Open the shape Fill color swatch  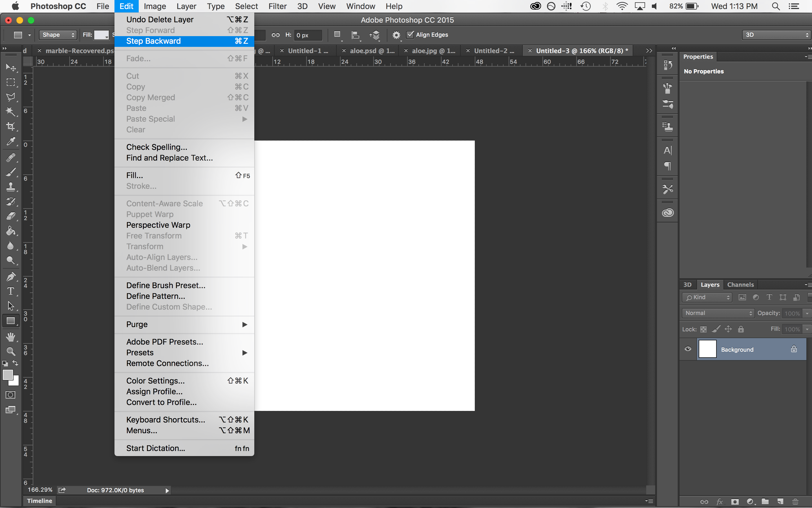coord(102,35)
